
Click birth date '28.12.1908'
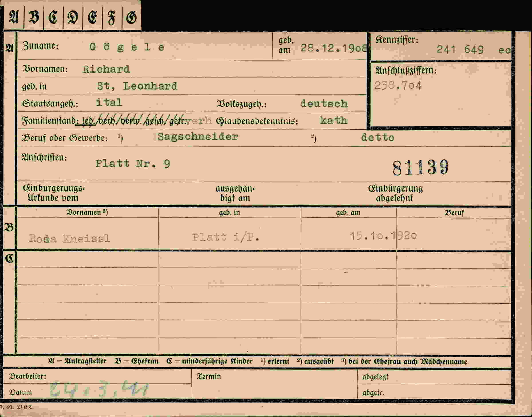pos(333,48)
